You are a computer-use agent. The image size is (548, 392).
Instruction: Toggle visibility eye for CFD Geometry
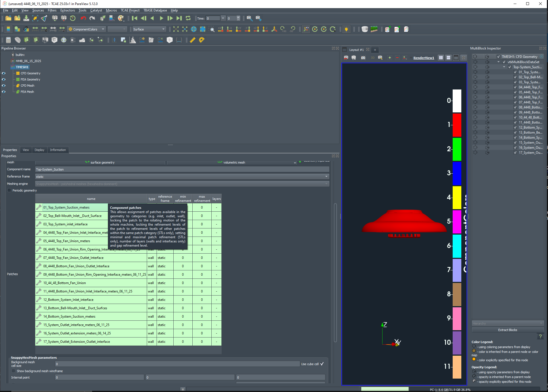pos(4,73)
